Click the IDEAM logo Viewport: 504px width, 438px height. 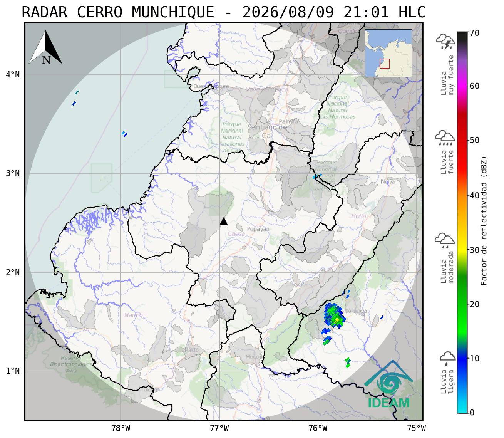(x=388, y=384)
